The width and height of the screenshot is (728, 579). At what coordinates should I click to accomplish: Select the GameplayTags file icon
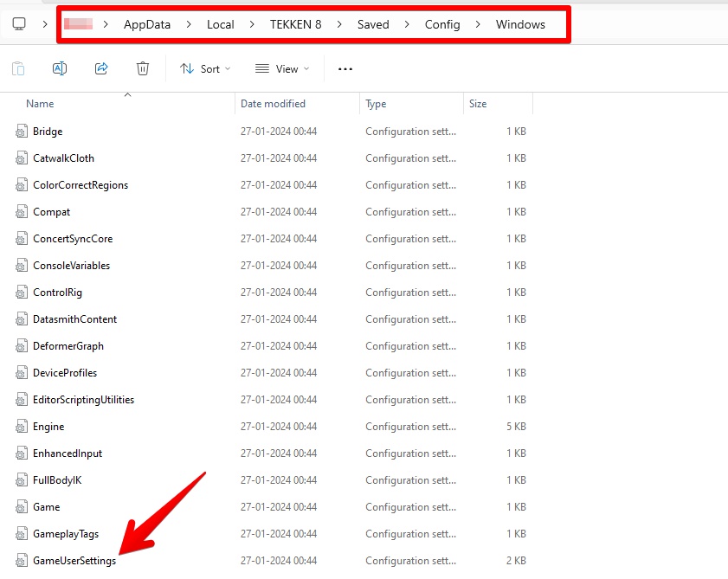(22, 534)
